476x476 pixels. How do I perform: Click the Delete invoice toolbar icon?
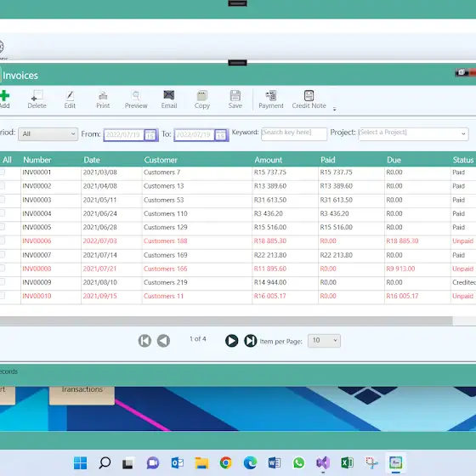[37, 99]
